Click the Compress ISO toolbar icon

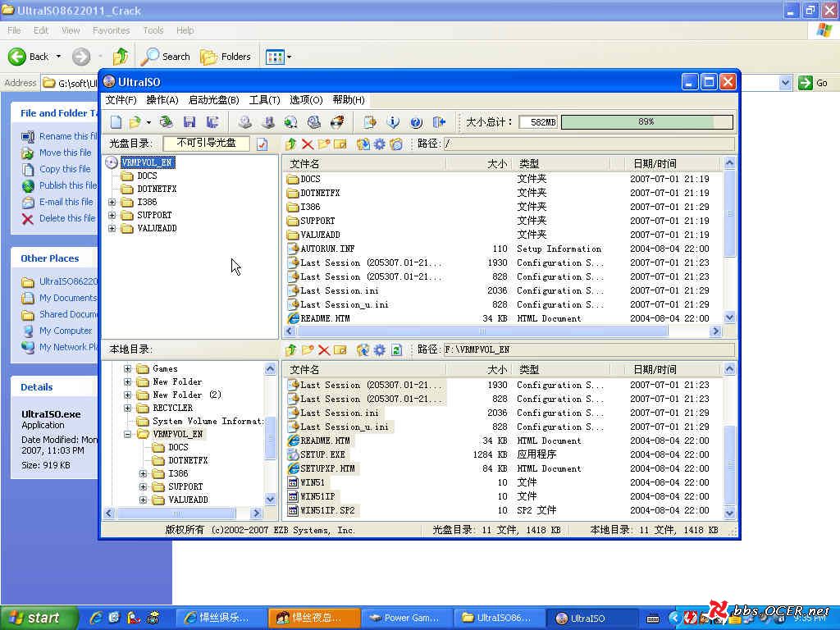point(268,122)
